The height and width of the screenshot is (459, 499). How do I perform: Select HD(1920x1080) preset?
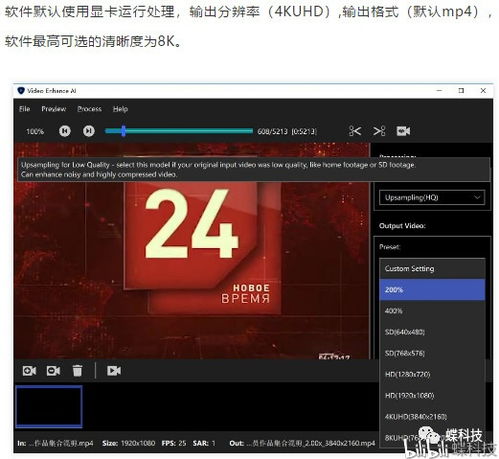[432, 396]
